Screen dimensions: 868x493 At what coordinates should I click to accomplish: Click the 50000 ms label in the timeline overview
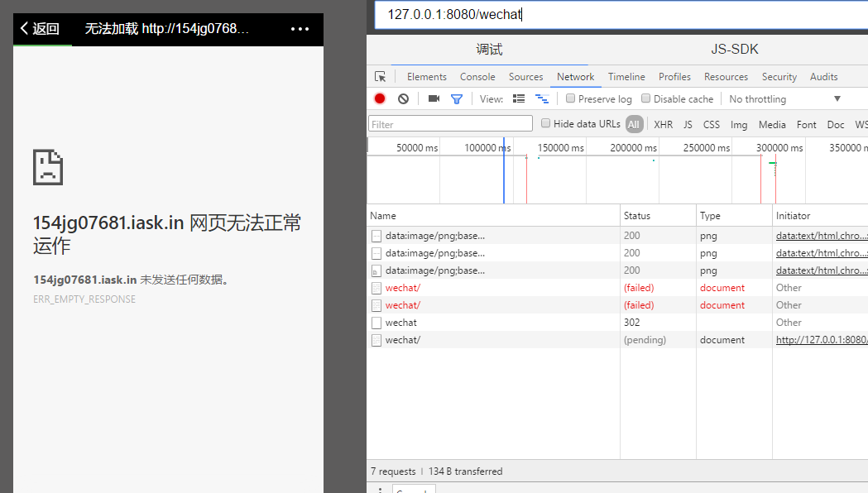417,148
